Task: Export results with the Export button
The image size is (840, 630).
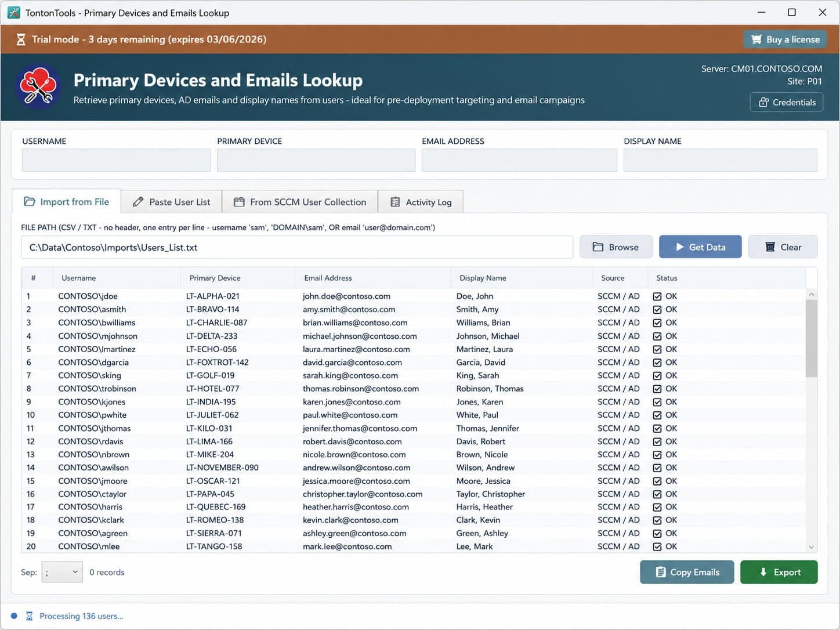Action: (779, 572)
